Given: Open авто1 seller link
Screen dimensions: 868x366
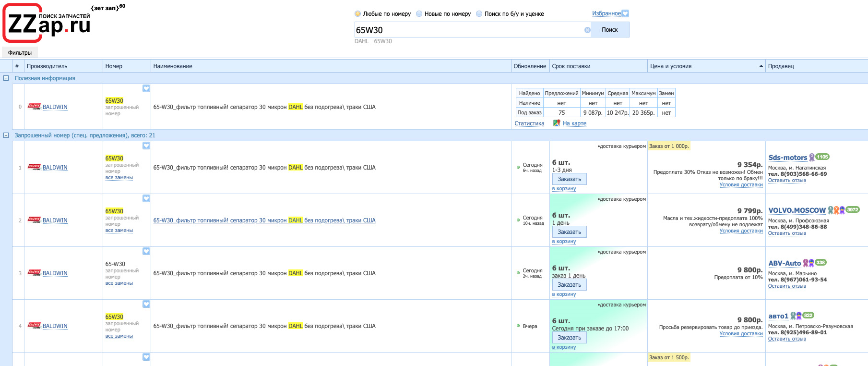Looking at the screenshot, I should click(778, 316).
